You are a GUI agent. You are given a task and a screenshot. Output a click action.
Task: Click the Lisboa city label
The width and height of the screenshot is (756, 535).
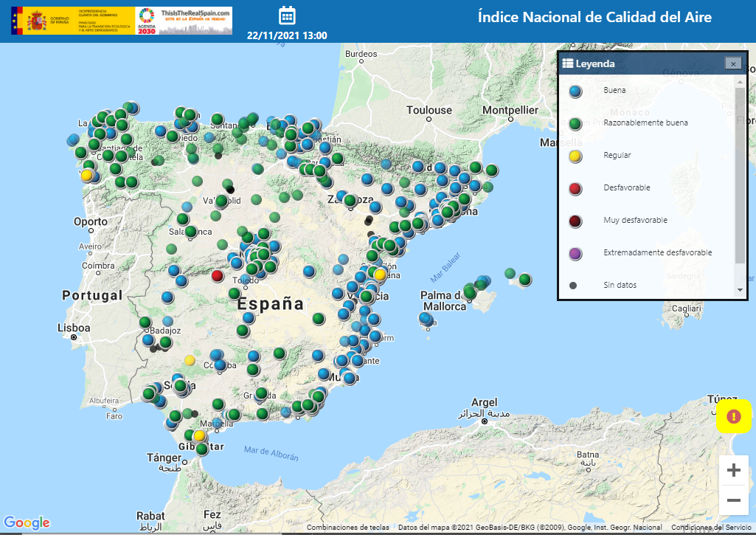[x=74, y=328]
